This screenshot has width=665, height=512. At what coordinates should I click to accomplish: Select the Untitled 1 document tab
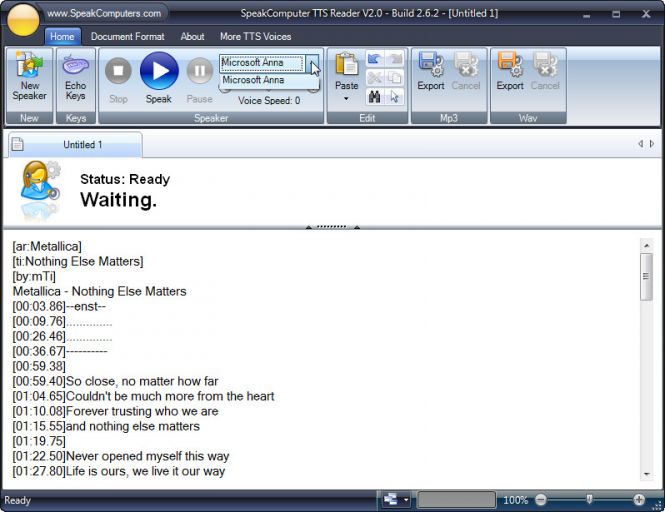point(82,145)
